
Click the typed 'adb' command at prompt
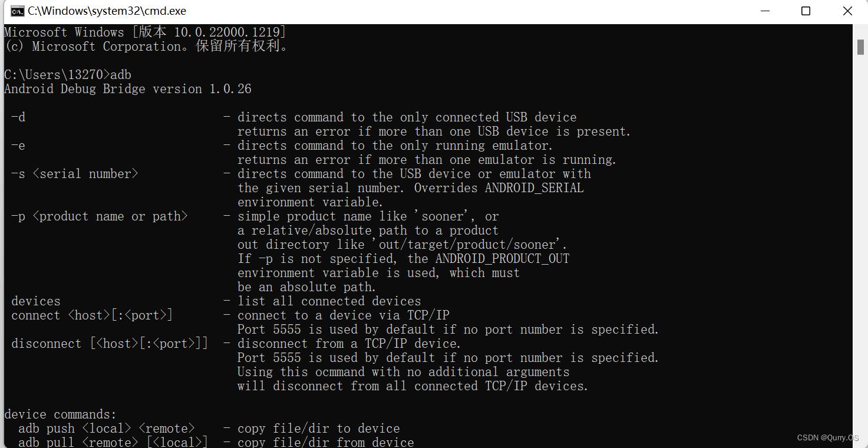[121, 75]
